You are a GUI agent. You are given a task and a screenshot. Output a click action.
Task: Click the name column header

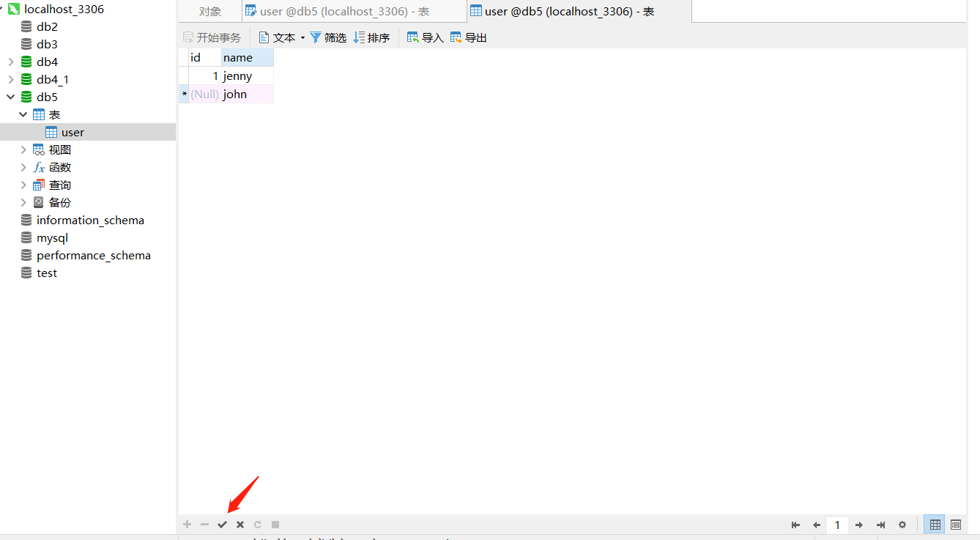(x=248, y=58)
